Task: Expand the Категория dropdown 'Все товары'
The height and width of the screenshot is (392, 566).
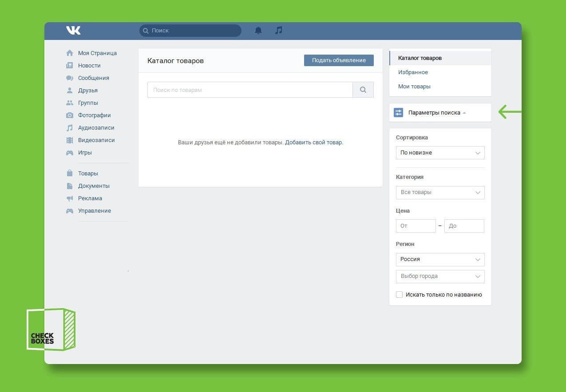Action: [x=440, y=193]
